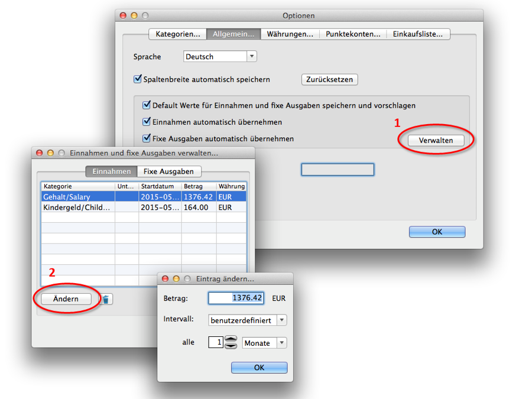
Task: Switch to the Kategorien tab
Action: 177,34
